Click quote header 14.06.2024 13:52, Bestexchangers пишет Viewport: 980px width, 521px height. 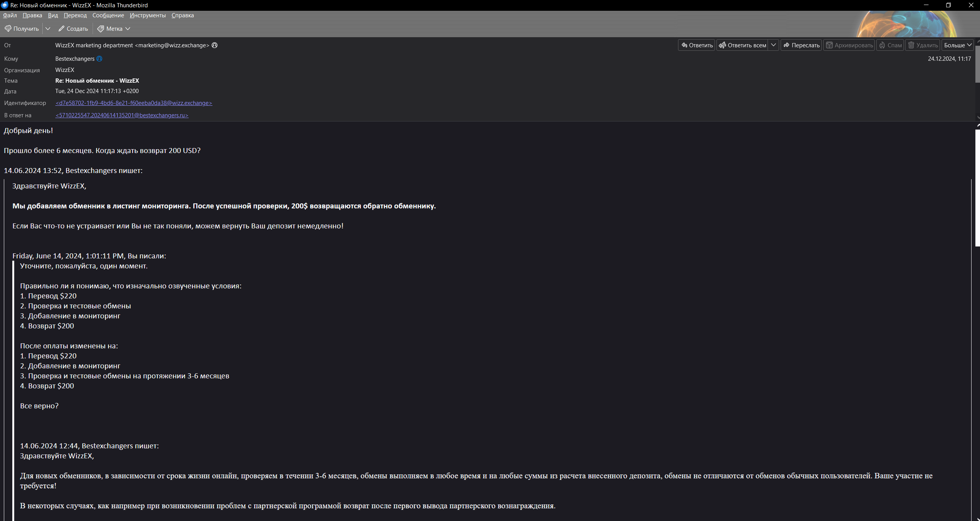pos(73,171)
